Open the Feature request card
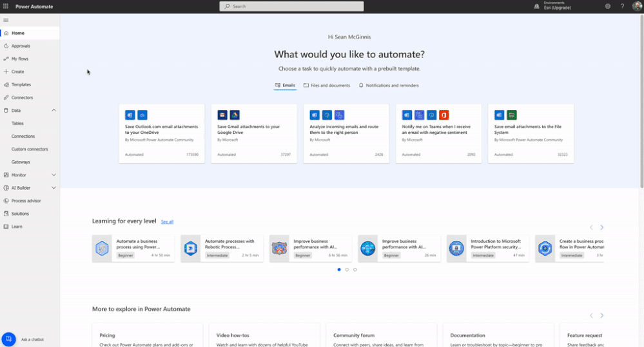 click(x=582, y=335)
